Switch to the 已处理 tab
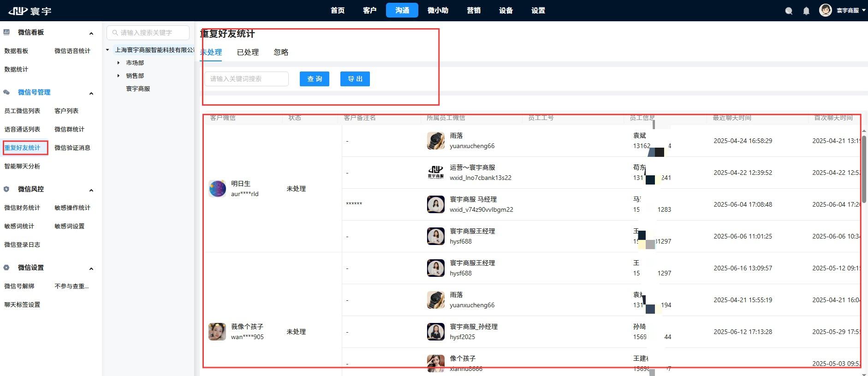The image size is (868, 376). click(248, 52)
